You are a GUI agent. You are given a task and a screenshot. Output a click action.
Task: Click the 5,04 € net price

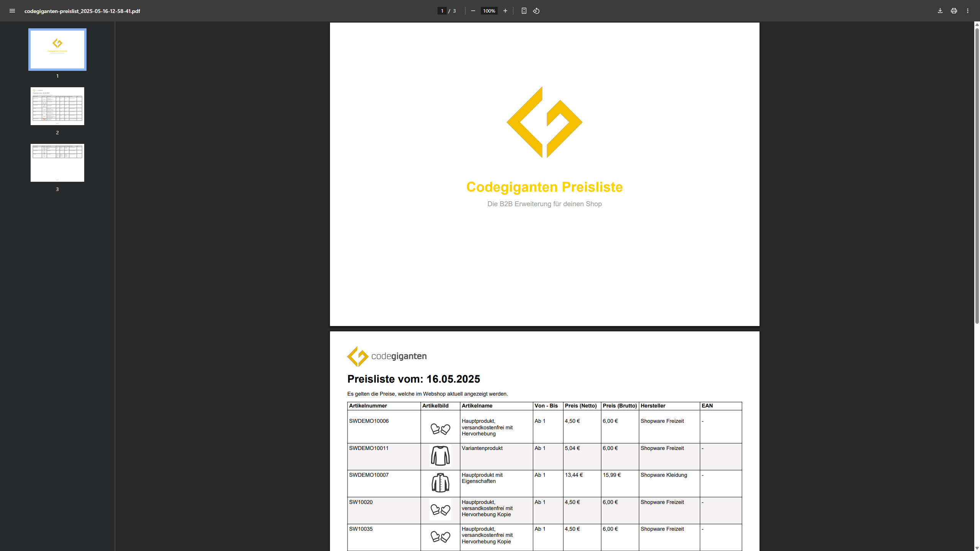pos(572,448)
